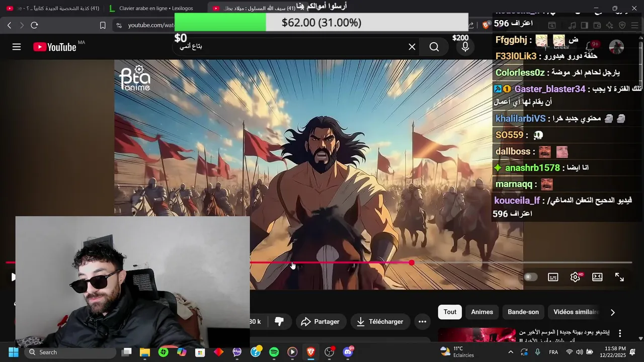Click the search magnifier button

[434, 47]
